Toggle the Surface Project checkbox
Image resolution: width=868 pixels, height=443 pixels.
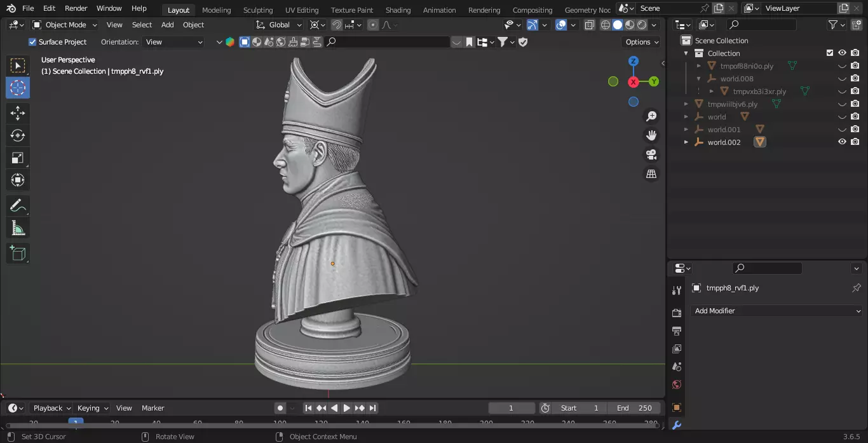click(x=32, y=42)
